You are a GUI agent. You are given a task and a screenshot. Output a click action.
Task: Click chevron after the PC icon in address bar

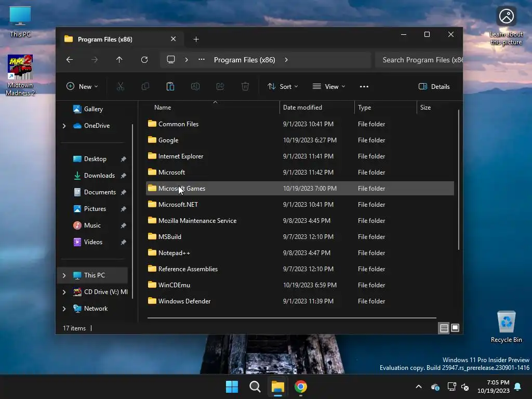(187, 60)
